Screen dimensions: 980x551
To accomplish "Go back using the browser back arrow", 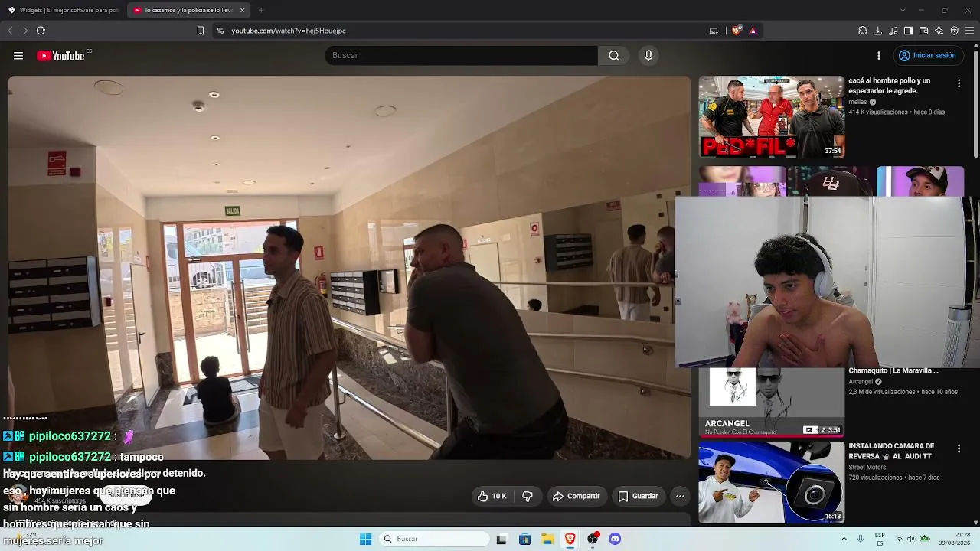I will pos(10,31).
